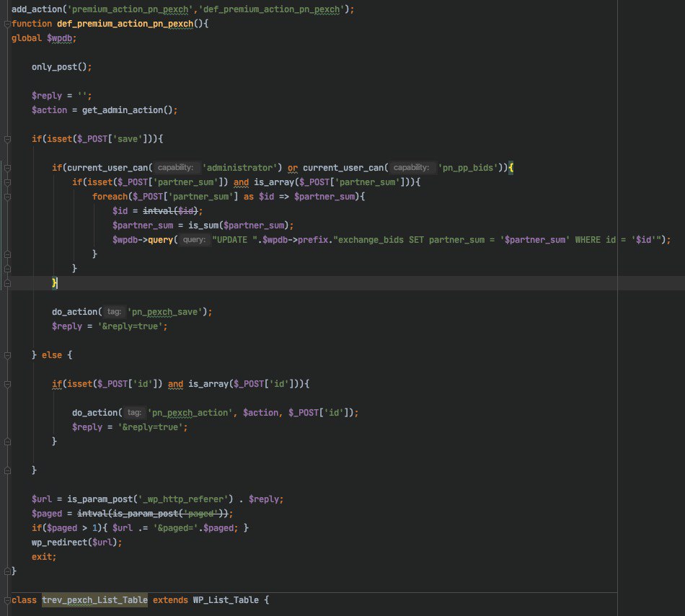Screen dimensions: 685x616
Task: Click the highlighted trev_pexch_List_Table class name
Action: coord(94,600)
